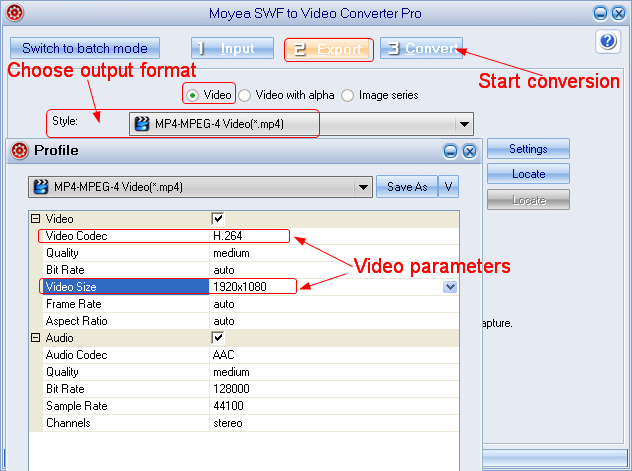Close the main converter window
Viewport: 632px width, 471px height.
619,13
